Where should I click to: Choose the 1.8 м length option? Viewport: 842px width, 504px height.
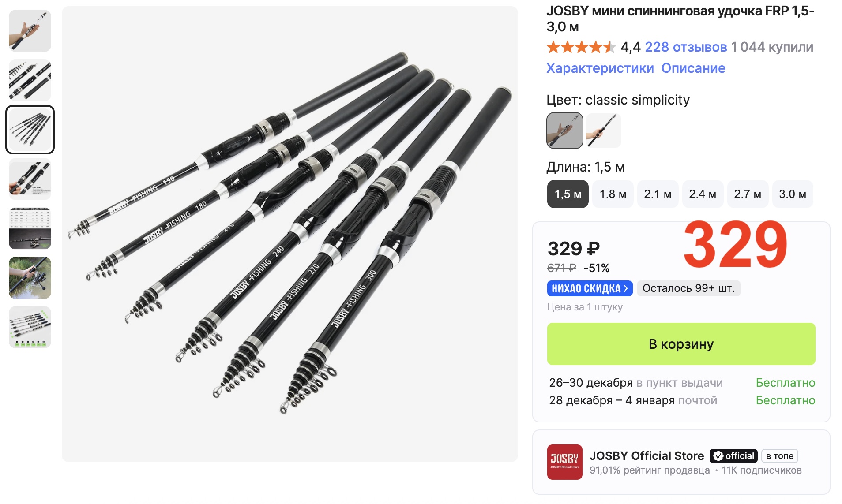613,194
